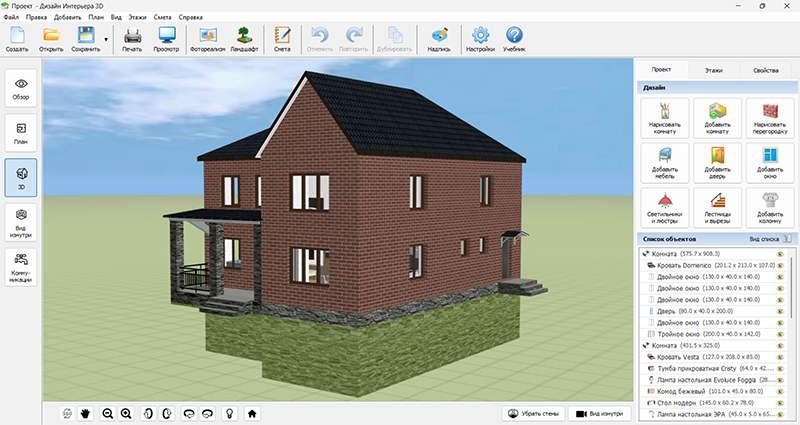Hide Стол модерн with eye icon
This screenshot has height=425, width=800.
tap(780, 403)
